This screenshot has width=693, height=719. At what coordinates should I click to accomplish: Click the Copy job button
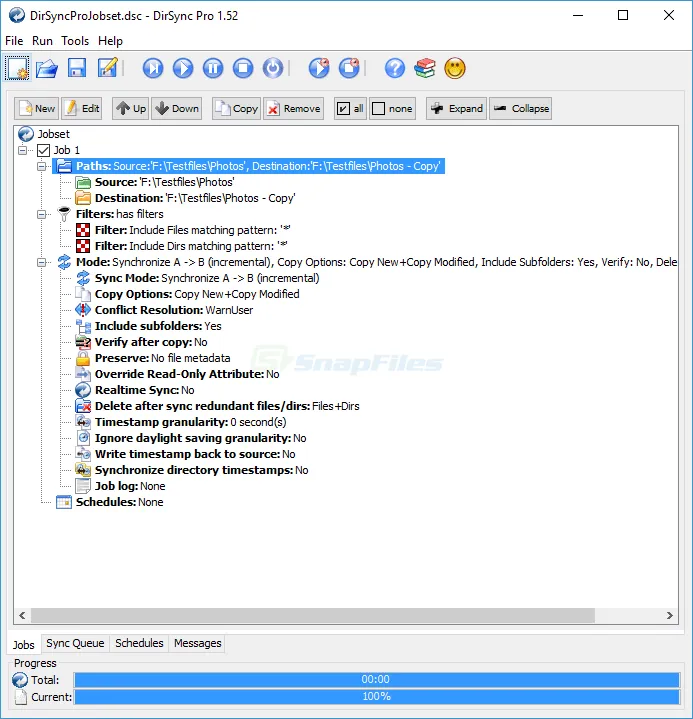coord(237,109)
